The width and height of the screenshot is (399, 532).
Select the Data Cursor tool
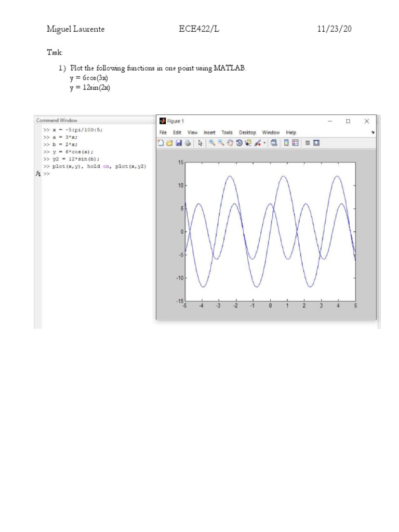click(x=248, y=143)
